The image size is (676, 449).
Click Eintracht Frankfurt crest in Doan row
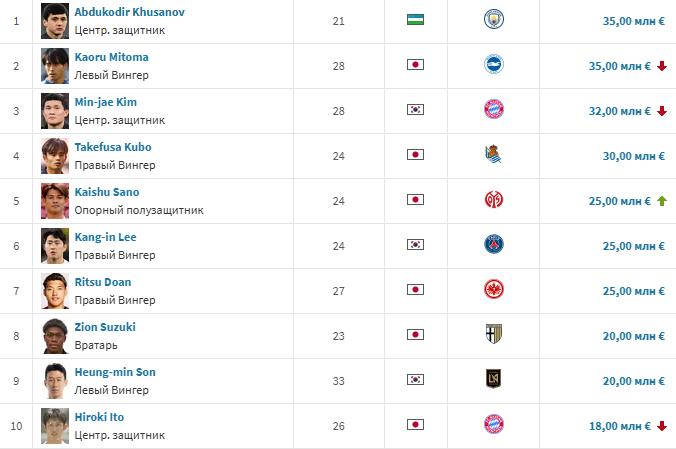tap(493, 290)
